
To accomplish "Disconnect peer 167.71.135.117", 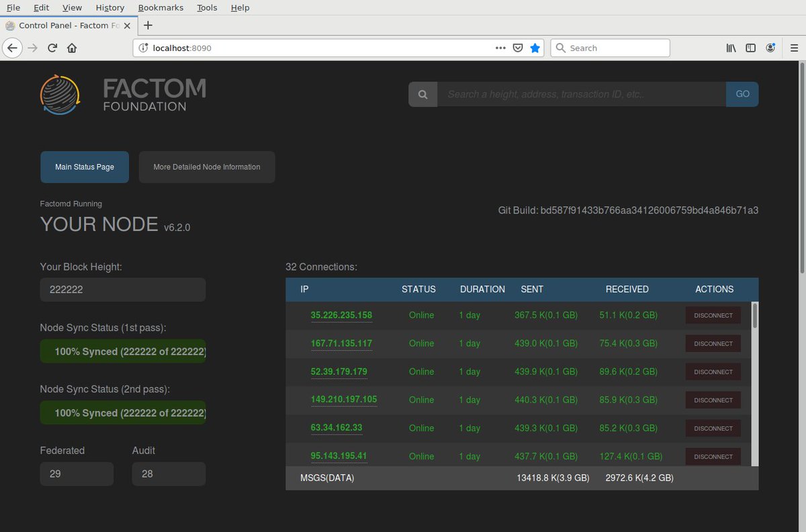I will pyautogui.click(x=713, y=344).
